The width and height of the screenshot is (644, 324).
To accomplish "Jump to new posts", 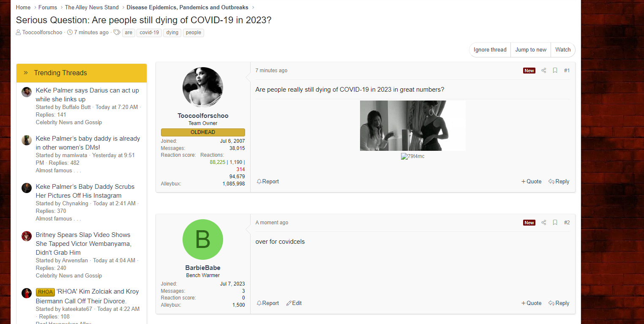I will (x=531, y=50).
